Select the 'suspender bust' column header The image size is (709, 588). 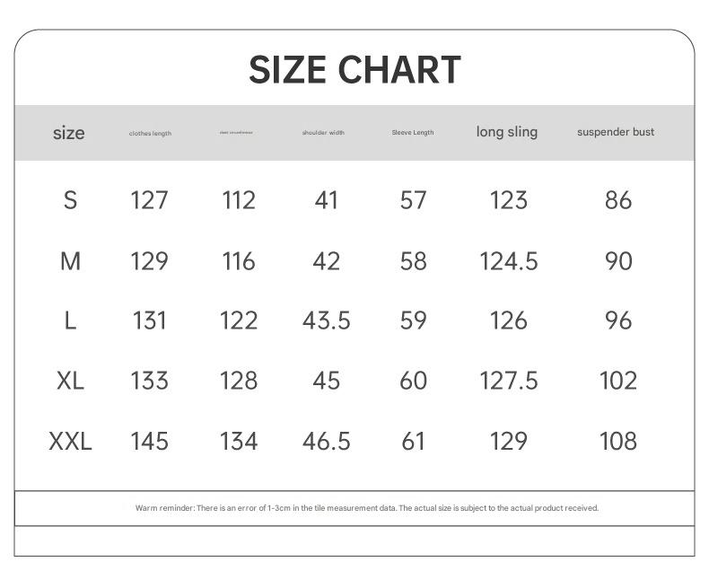click(616, 132)
